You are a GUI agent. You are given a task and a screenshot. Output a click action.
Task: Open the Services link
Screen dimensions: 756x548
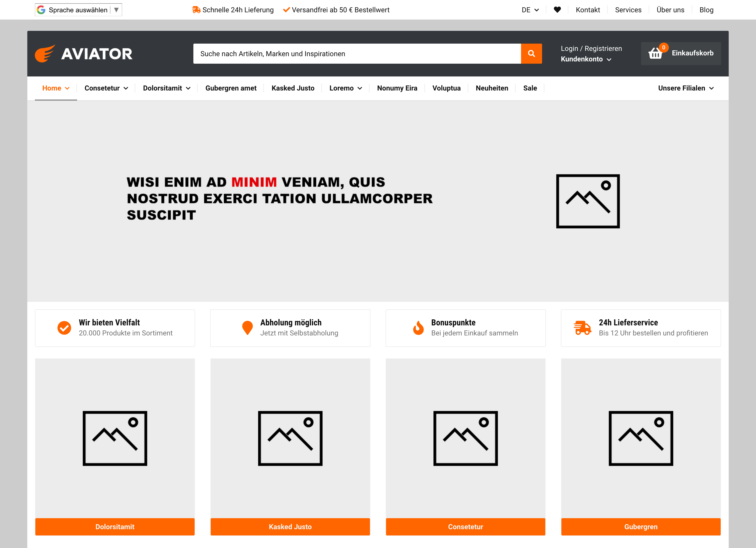click(628, 10)
